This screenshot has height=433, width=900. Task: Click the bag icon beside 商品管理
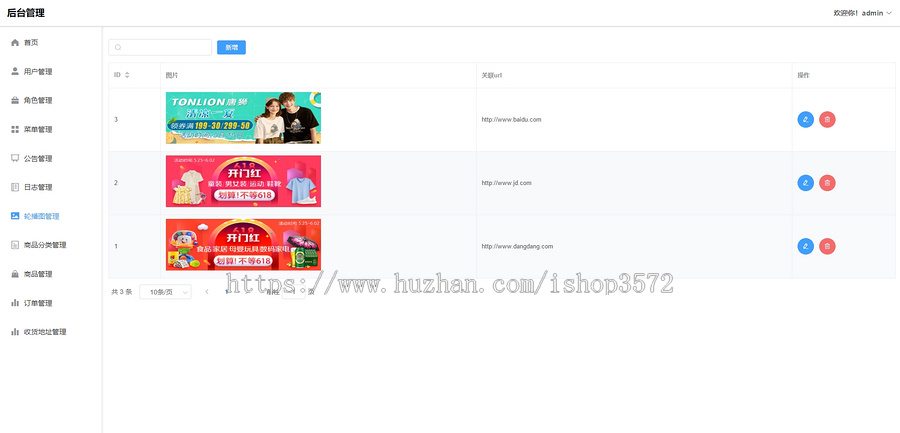[x=15, y=274]
